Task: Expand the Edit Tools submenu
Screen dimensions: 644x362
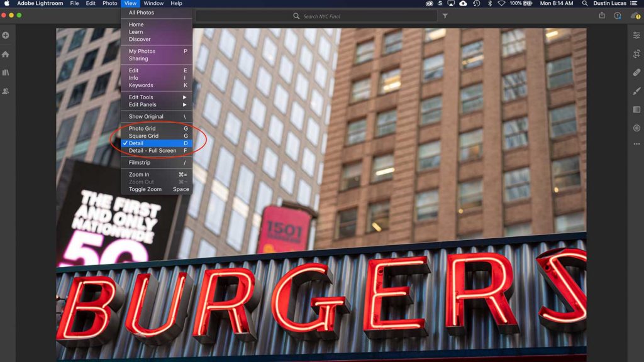Action: tap(156, 97)
